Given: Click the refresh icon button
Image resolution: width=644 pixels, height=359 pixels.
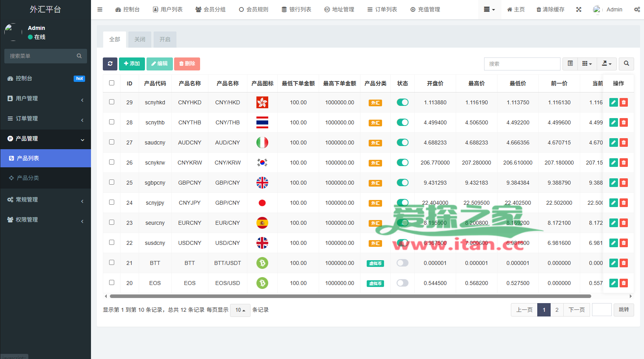Looking at the screenshot, I should pyautogui.click(x=110, y=64).
